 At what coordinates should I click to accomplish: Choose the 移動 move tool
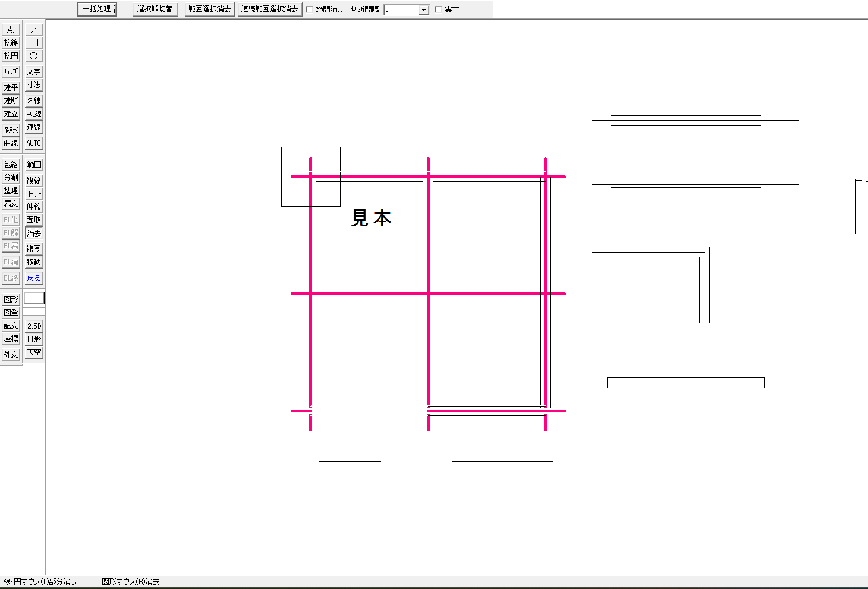[34, 262]
